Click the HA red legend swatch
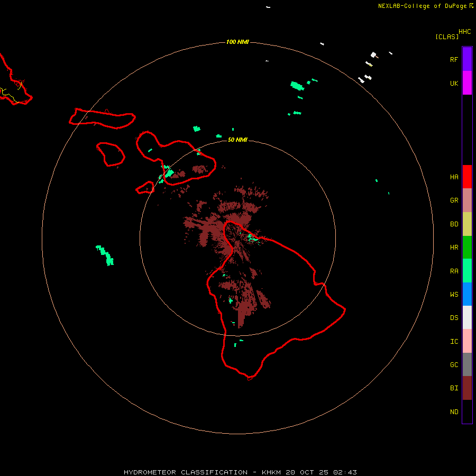This screenshot has height=476, width=476. tap(467, 177)
